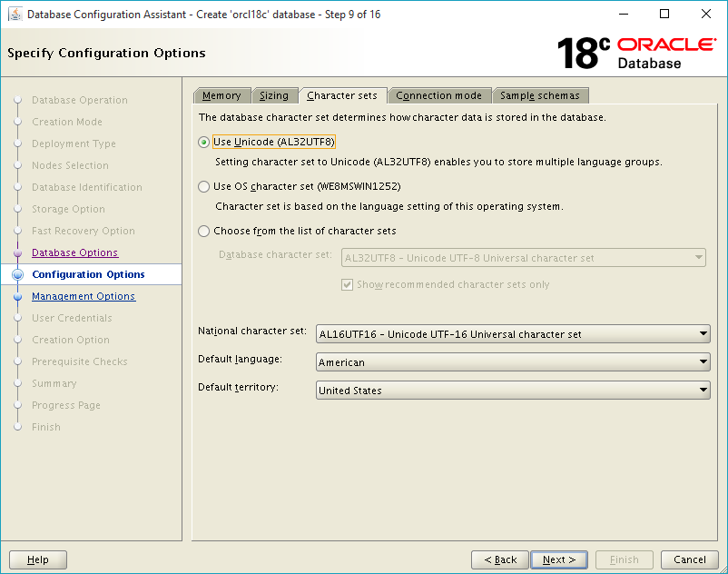Viewport: 728px width, 574px height.
Task: Jump to Database Options step link
Action: click(x=74, y=252)
